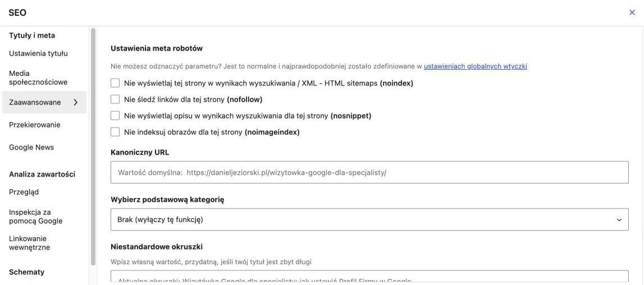Open Ustawienia tytułu tab
The width and height of the screenshot is (644, 285).
pos(38,53)
